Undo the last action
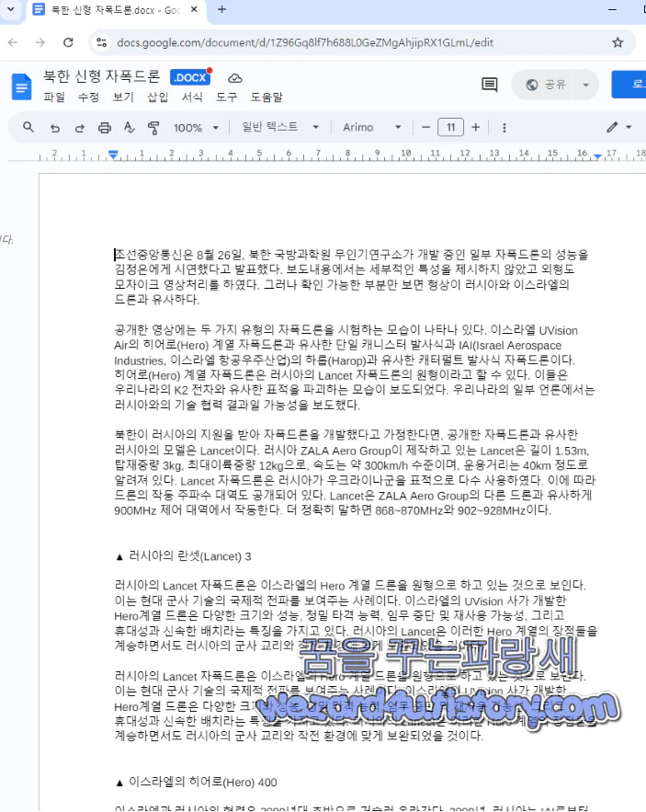646x812 pixels. click(x=55, y=128)
